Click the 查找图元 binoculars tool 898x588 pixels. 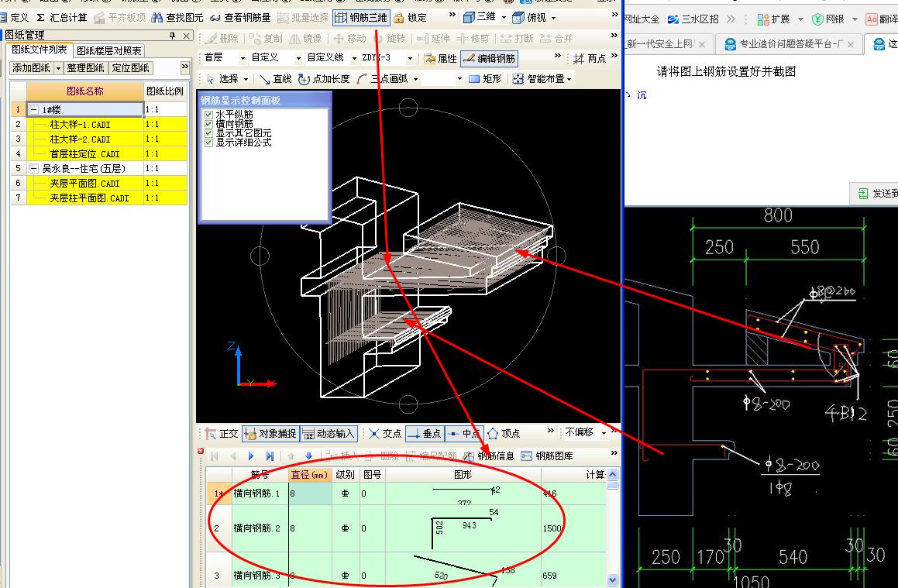tap(177, 18)
